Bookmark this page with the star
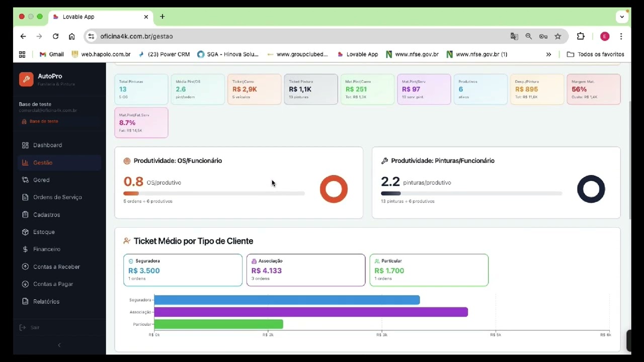Viewport: 644px width, 362px height. pyautogui.click(x=558, y=36)
